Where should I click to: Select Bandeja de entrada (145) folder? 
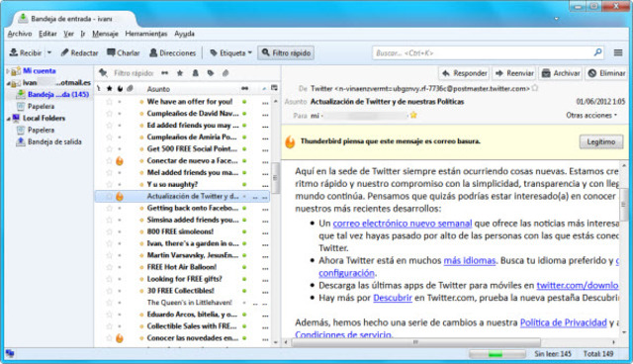52,94
